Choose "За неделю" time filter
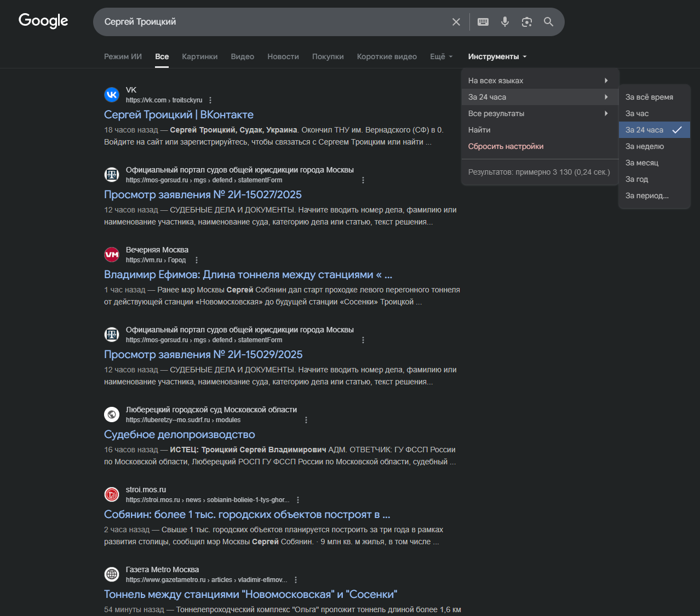Viewport: 700px width, 616px height. [x=645, y=146]
